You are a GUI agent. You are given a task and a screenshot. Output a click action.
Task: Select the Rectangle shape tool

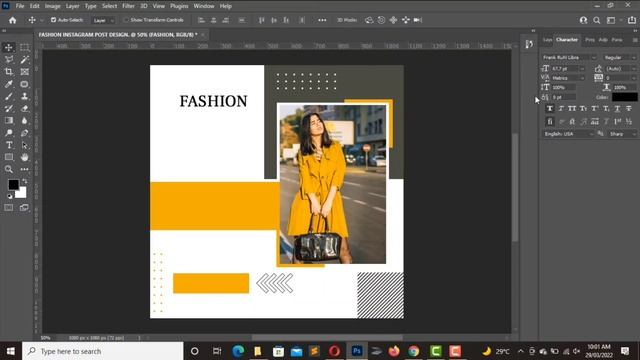[x=9, y=157]
